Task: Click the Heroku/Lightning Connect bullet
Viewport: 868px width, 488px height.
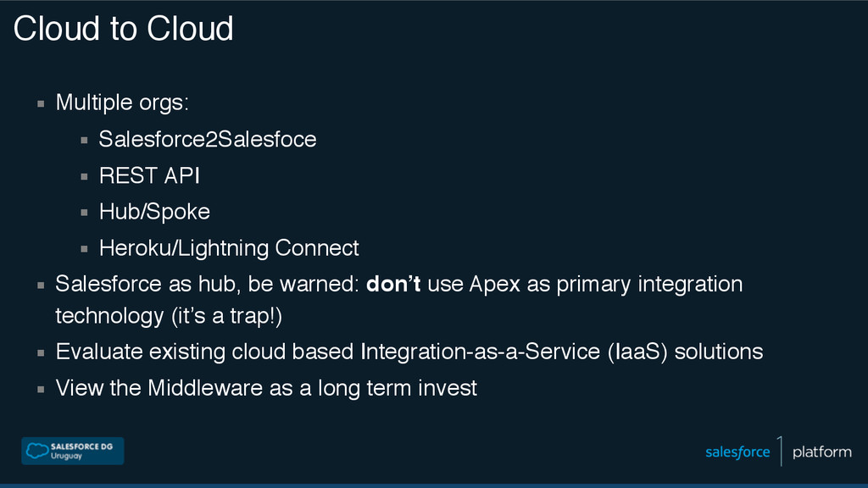Action: click(229, 248)
